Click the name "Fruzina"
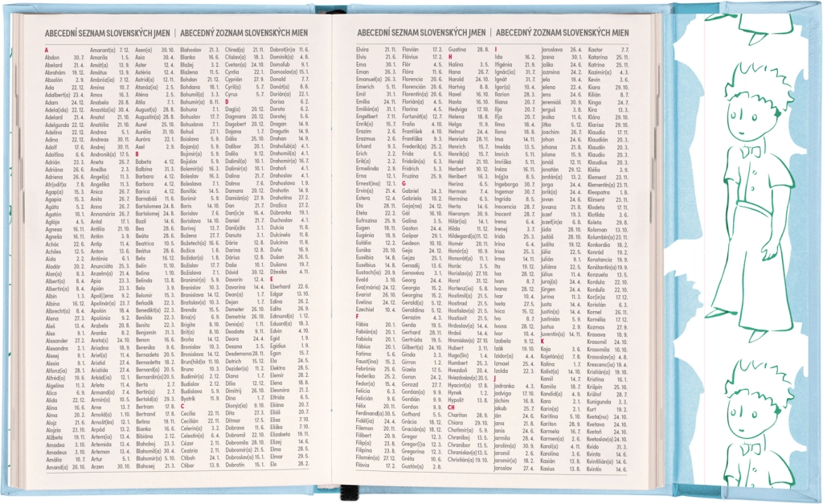This screenshot has width=823, height=504. click(411, 176)
